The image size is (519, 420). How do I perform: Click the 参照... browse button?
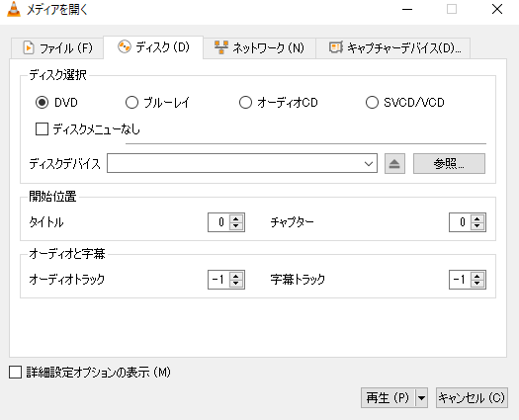pyautogui.click(x=449, y=163)
